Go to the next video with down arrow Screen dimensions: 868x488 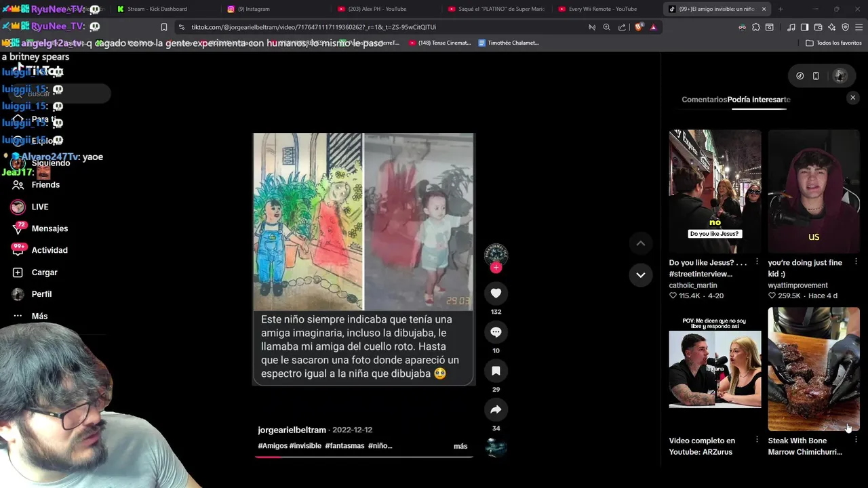[640, 274]
